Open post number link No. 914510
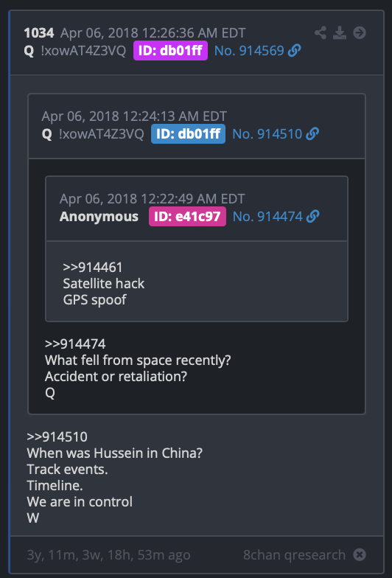The height and width of the screenshot is (578, 392). pyautogui.click(x=267, y=134)
